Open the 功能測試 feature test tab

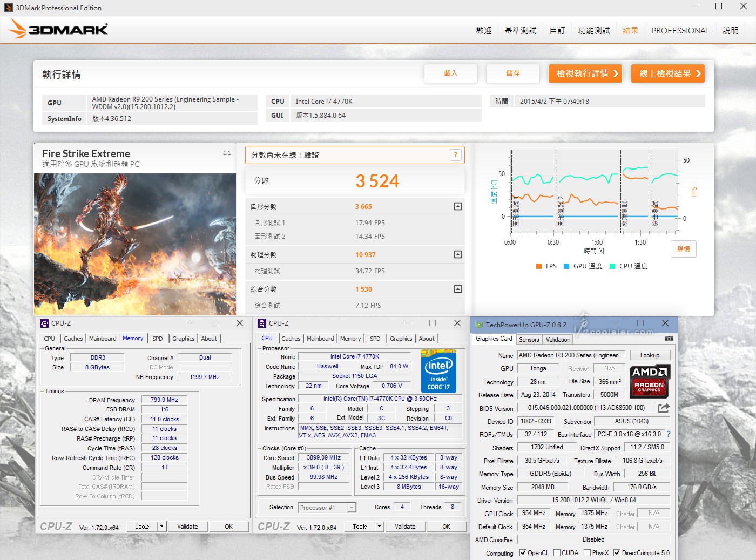[x=594, y=31]
